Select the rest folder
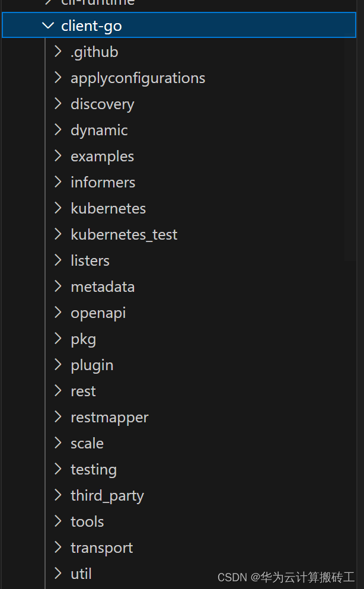 pyautogui.click(x=83, y=391)
